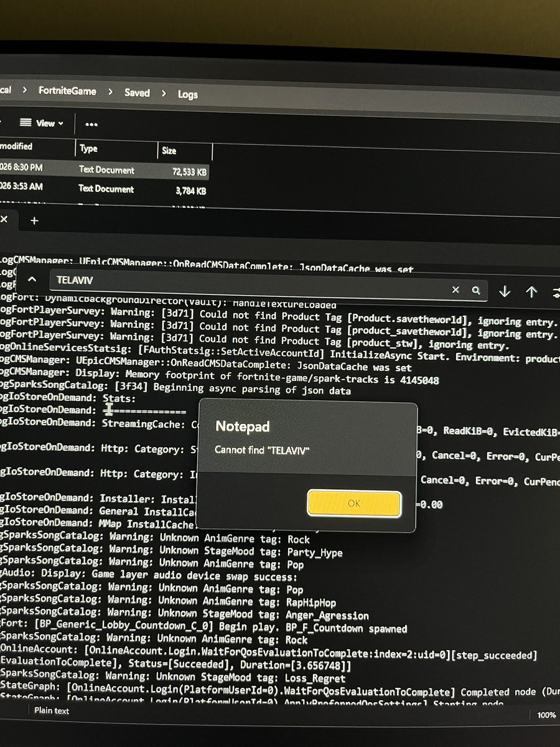This screenshot has height=747, width=560.
Task: Click the 100% zoom level in status bar
Action: tap(546, 715)
